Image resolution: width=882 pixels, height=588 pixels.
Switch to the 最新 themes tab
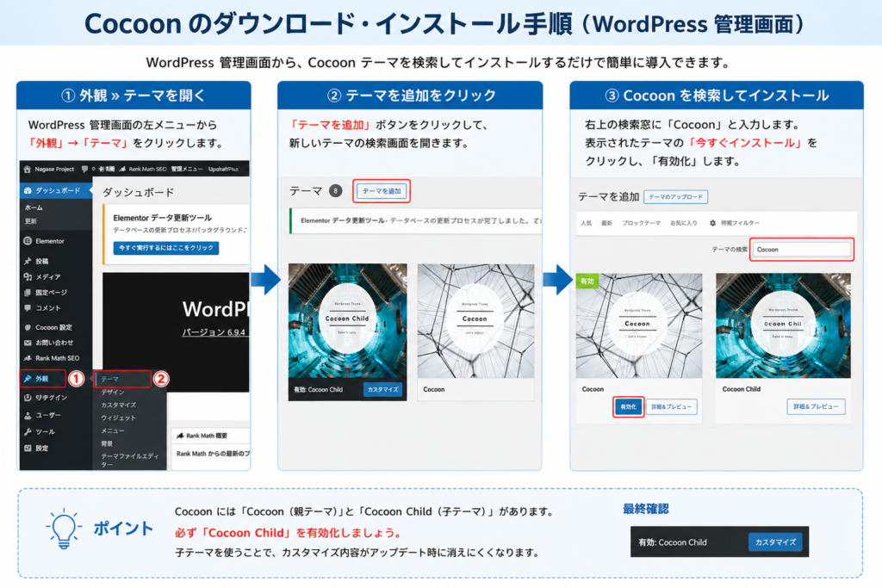point(606,223)
